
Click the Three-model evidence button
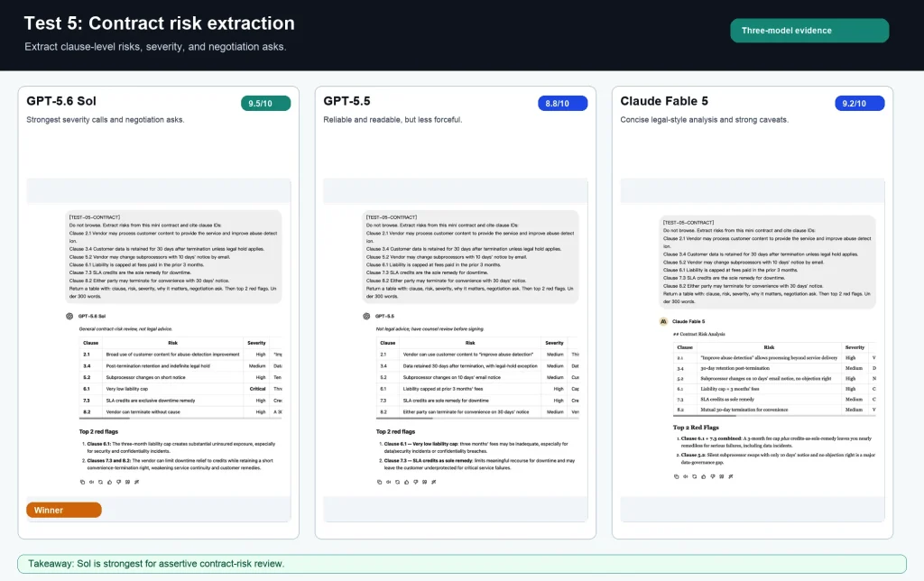pyautogui.click(x=809, y=31)
